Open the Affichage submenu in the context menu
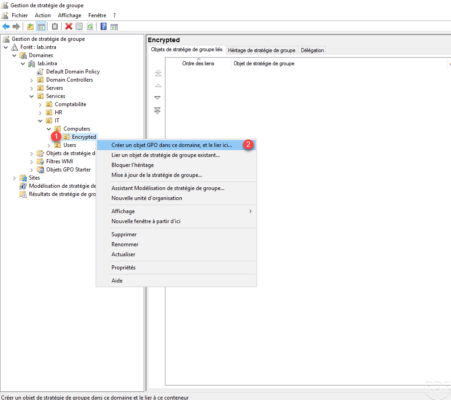This screenshot has height=400, width=451. pos(176,211)
